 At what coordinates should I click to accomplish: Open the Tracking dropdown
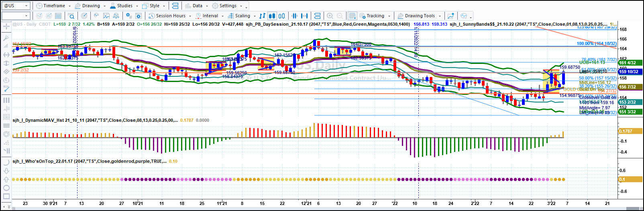tap(375, 16)
